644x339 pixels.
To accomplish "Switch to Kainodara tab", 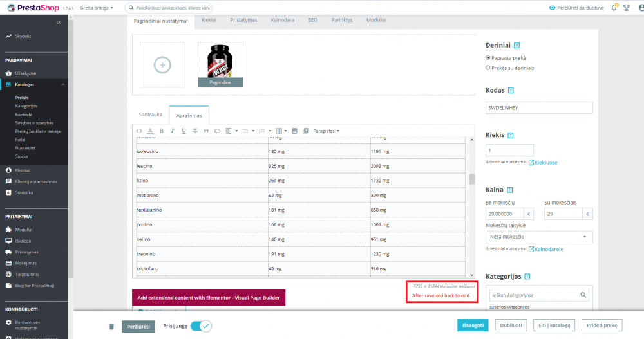I will point(283,20).
